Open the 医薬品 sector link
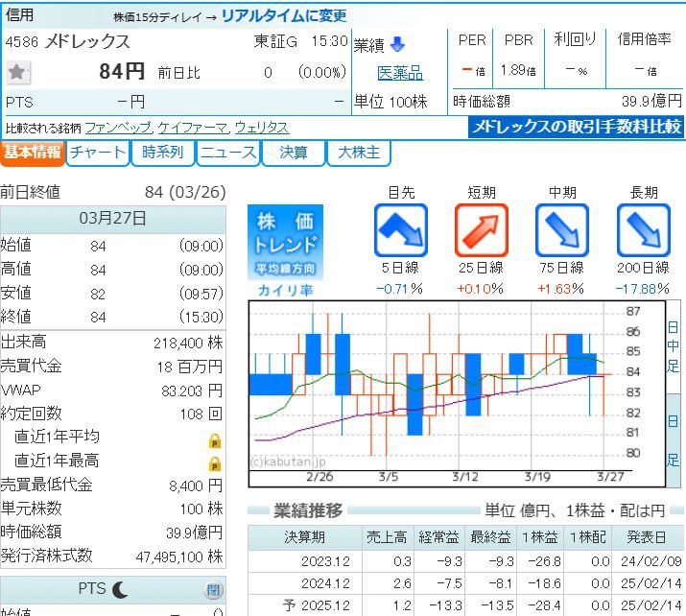686x616 pixels. tap(400, 73)
